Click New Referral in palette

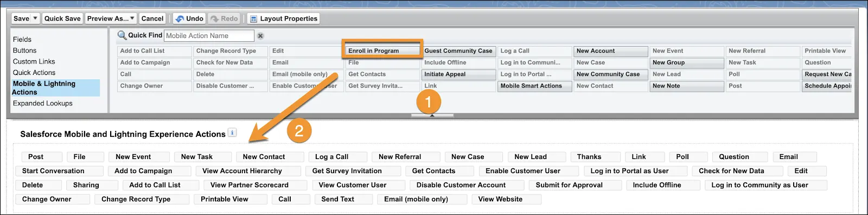(x=763, y=51)
